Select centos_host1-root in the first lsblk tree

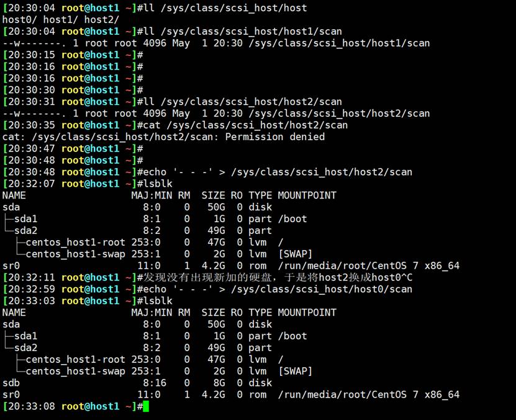point(75,242)
